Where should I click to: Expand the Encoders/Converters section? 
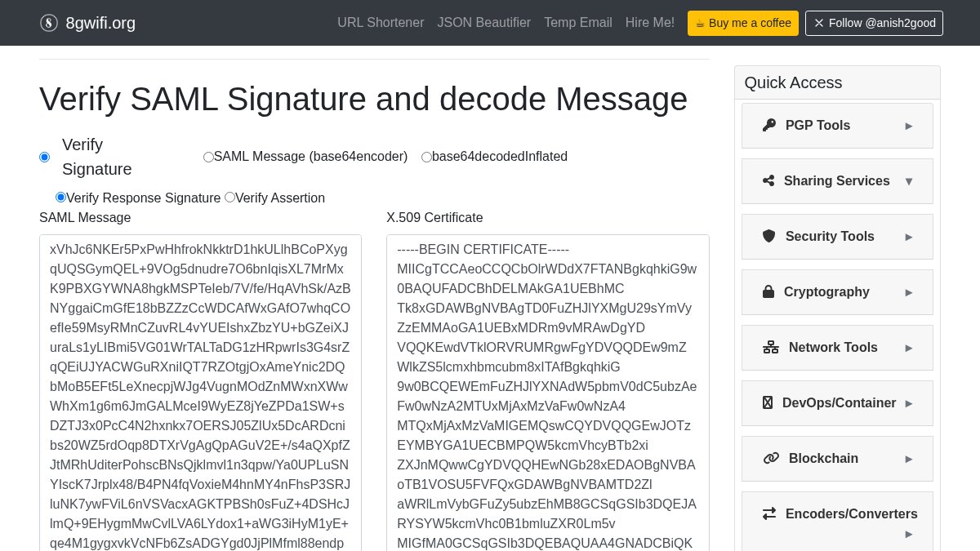(x=909, y=534)
